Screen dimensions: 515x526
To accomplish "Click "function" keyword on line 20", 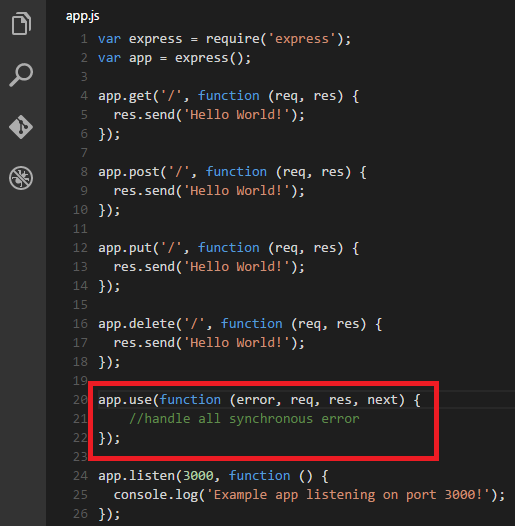I will 190,400.
